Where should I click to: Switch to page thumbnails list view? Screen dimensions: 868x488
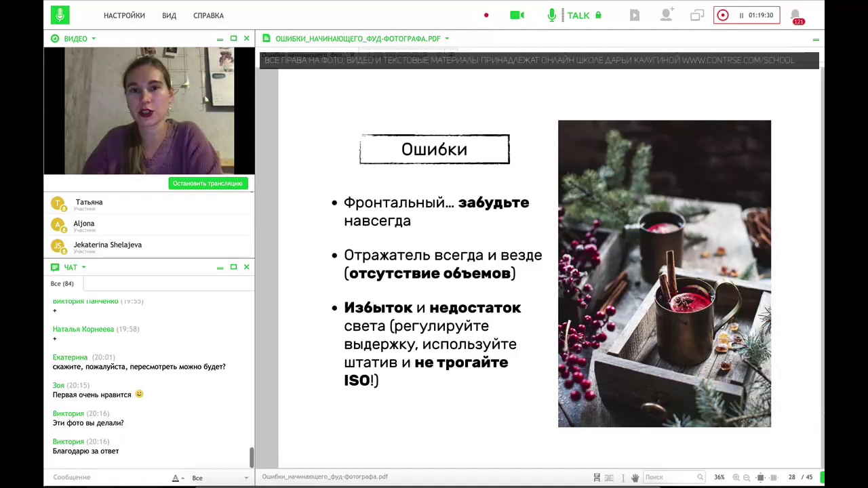pos(609,477)
